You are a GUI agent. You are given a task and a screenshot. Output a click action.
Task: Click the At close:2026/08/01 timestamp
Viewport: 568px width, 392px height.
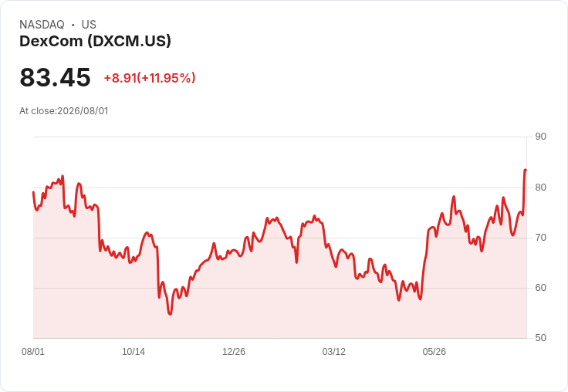click(x=64, y=111)
